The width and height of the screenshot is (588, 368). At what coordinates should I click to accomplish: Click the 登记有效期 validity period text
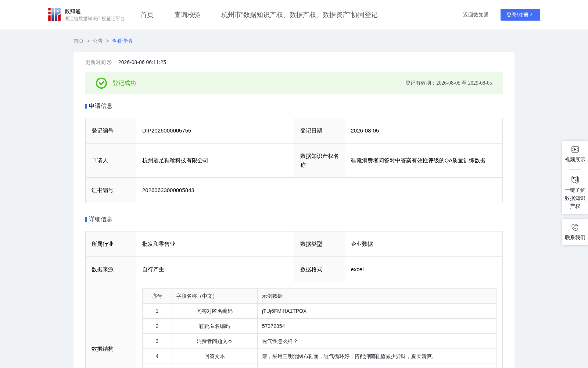pos(449,83)
